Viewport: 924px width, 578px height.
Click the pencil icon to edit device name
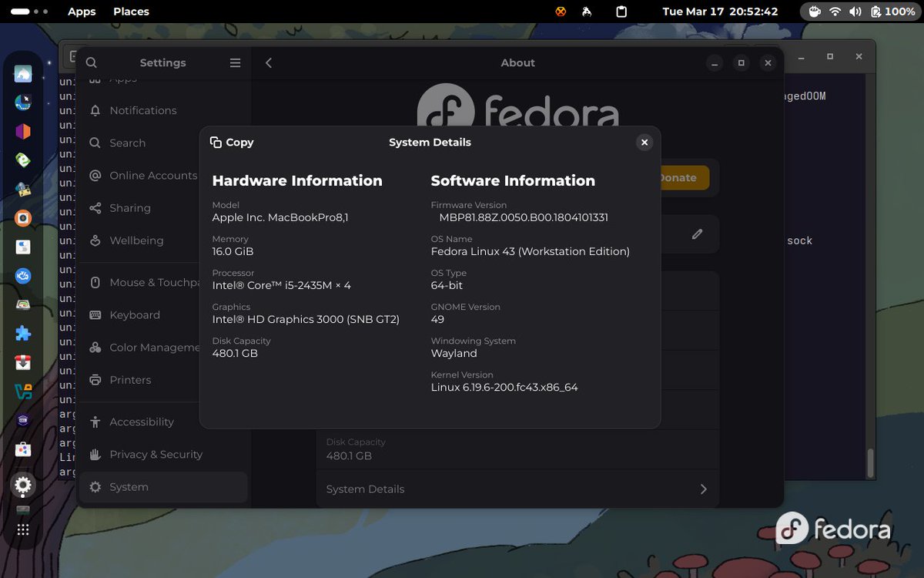click(697, 234)
